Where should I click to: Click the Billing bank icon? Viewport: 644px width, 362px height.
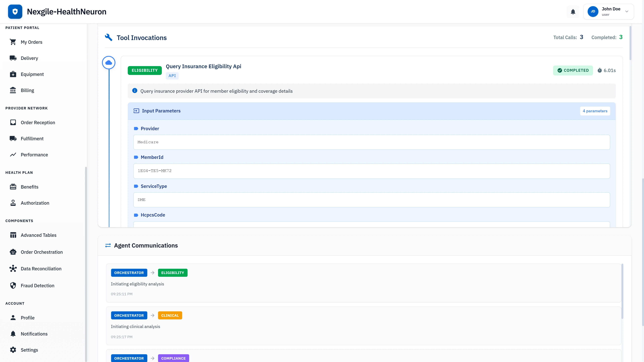13,90
